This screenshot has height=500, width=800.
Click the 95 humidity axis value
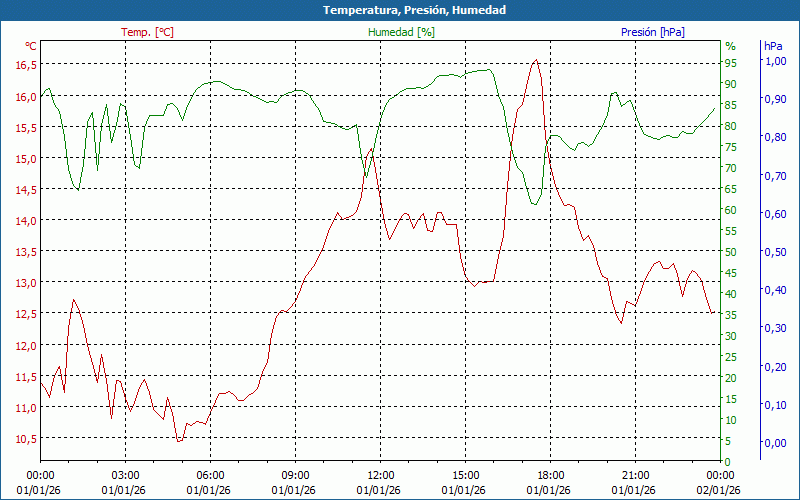731,63
